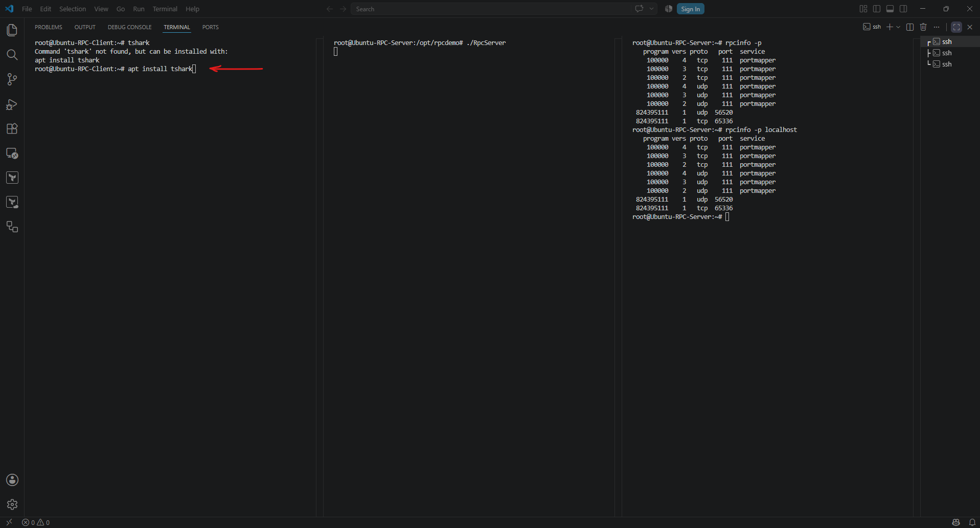Open the Edit menu

click(x=45, y=9)
